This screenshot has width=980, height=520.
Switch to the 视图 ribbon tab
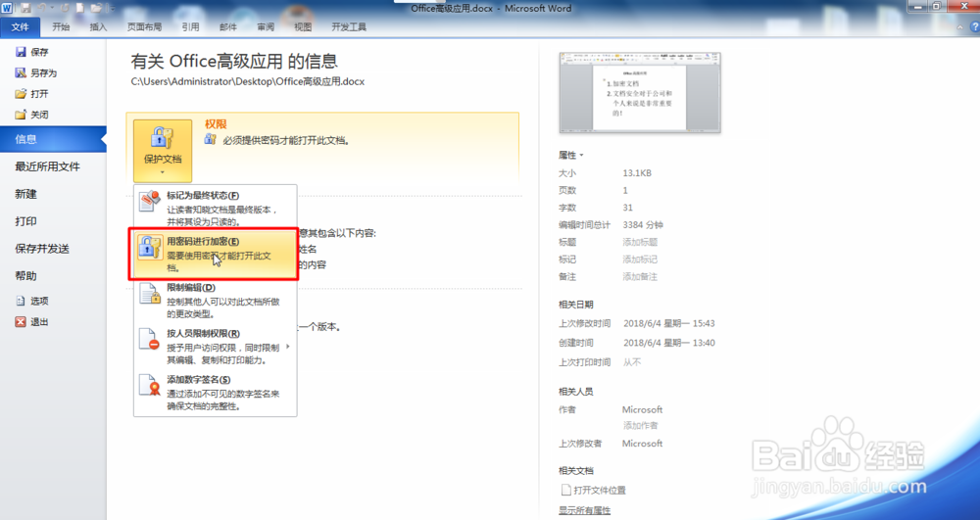303,26
